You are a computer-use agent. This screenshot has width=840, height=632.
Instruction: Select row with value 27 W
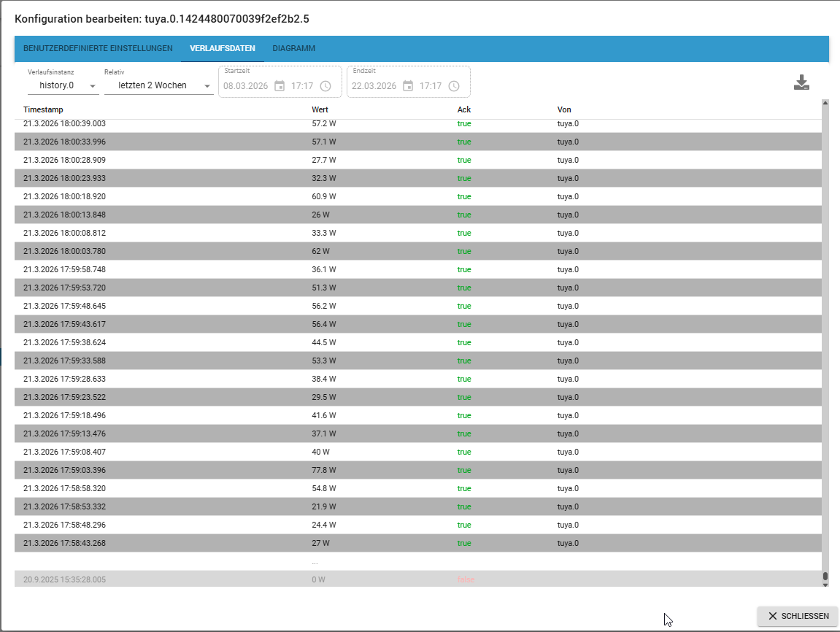coord(418,543)
